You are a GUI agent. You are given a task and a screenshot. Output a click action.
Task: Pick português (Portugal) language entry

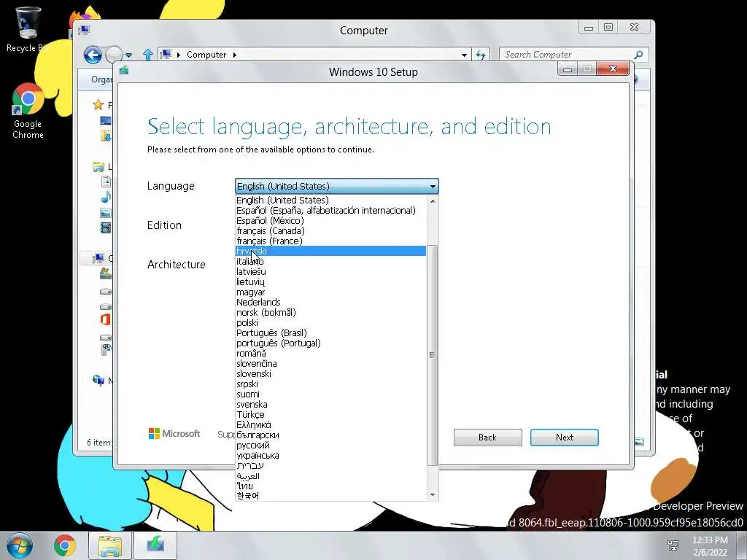click(x=330, y=343)
